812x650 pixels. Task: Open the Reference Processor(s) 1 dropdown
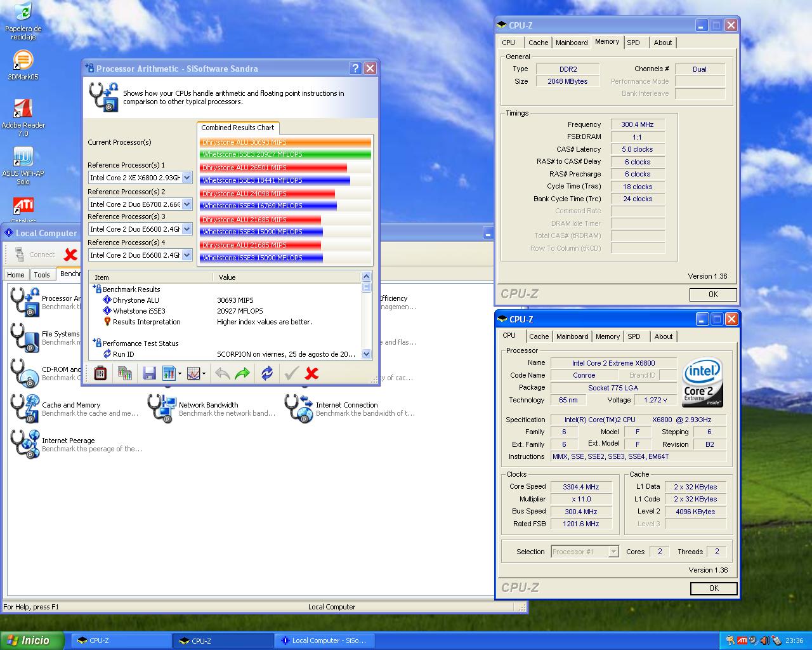[x=187, y=178]
